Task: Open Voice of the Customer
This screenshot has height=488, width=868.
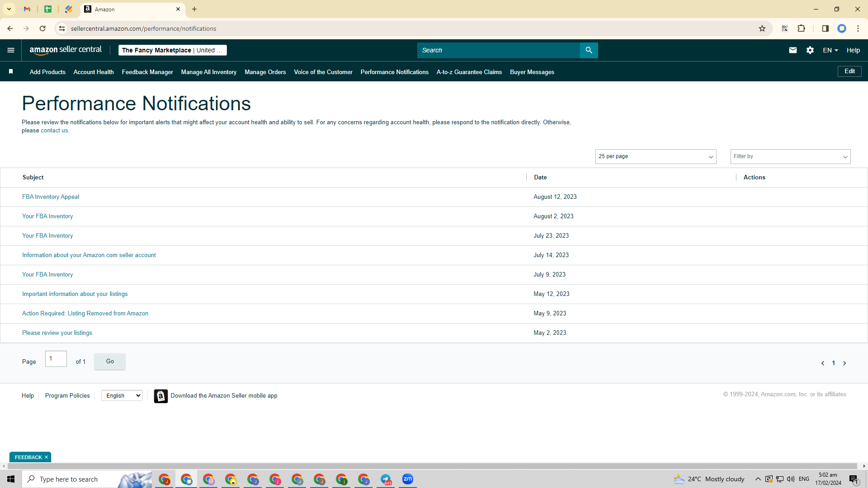Action: pos(323,72)
